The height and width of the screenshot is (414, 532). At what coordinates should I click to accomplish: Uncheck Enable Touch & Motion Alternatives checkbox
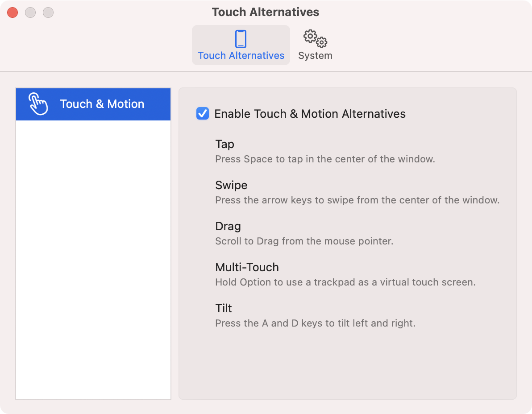(x=203, y=114)
